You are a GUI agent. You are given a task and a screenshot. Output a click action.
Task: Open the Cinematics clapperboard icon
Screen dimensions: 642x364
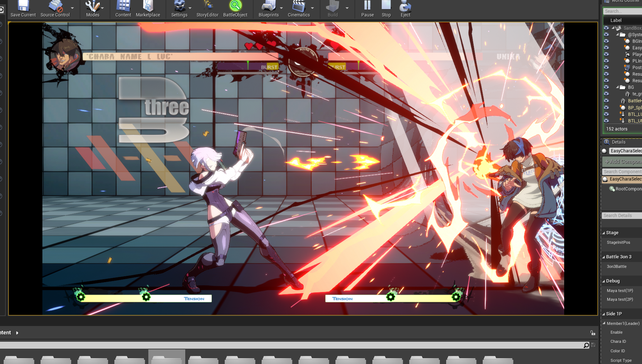(x=299, y=6)
